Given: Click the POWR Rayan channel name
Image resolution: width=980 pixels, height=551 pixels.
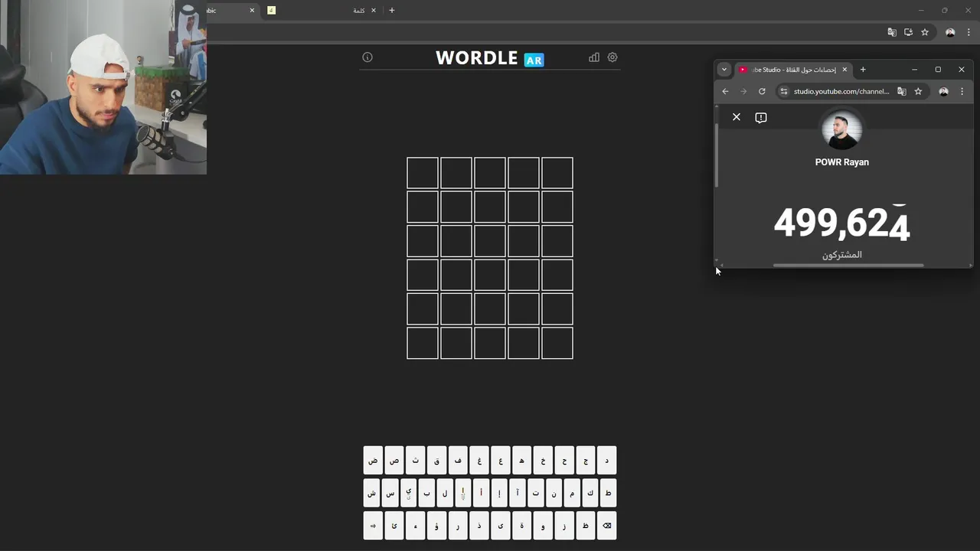Looking at the screenshot, I should click(842, 162).
